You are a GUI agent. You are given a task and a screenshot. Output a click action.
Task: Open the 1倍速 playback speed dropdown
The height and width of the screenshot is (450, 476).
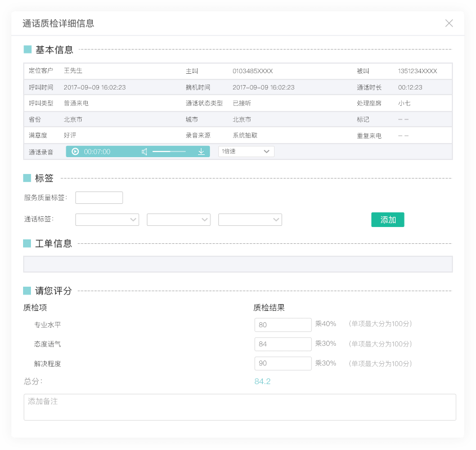[x=246, y=152]
